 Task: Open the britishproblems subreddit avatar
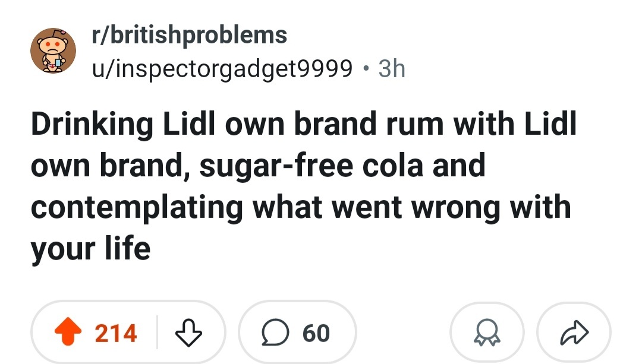coord(53,51)
